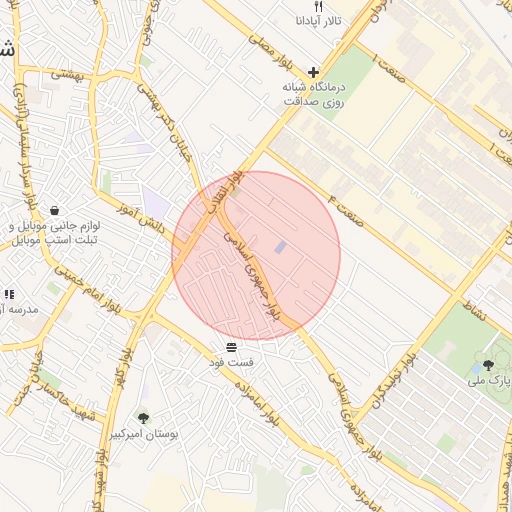Click the shopping basket icon for mobile accessories

(x=54, y=211)
